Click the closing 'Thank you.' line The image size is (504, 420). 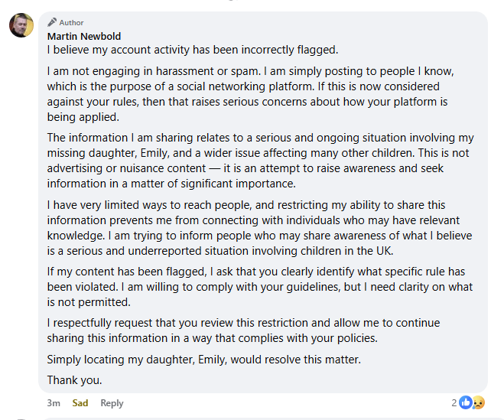point(74,380)
